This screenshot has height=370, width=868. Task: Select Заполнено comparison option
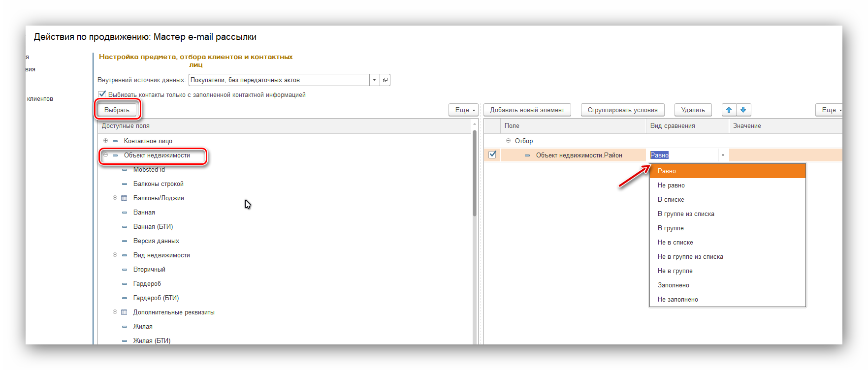(728, 285)
